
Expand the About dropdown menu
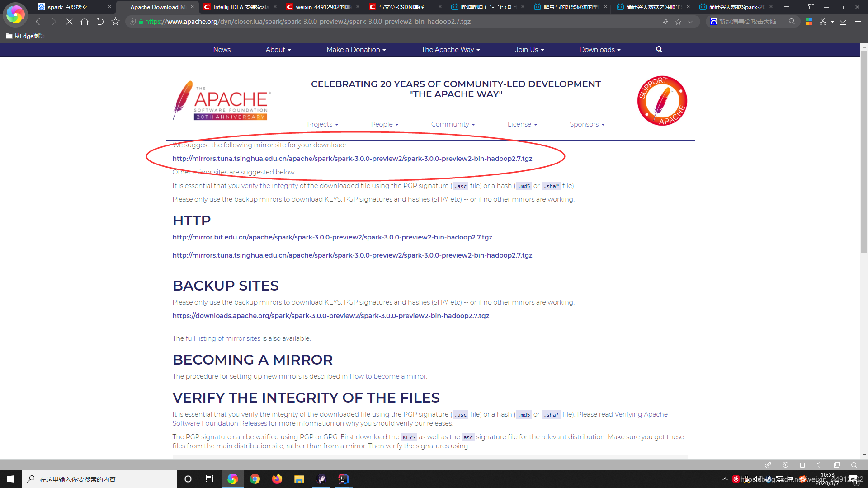(278, 50)
